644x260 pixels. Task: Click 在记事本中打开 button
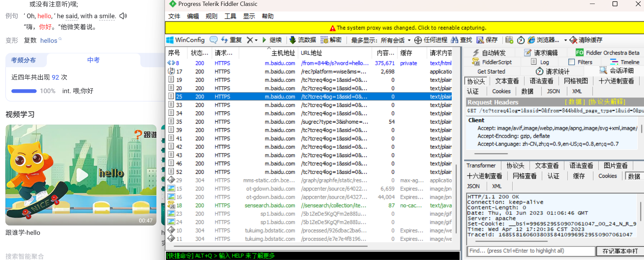[x=620, y=251]
